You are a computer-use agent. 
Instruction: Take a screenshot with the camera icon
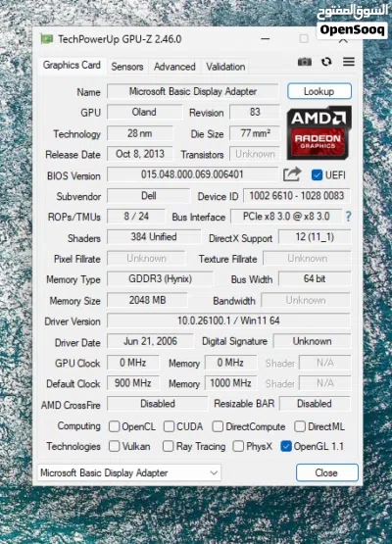point(304,62)
